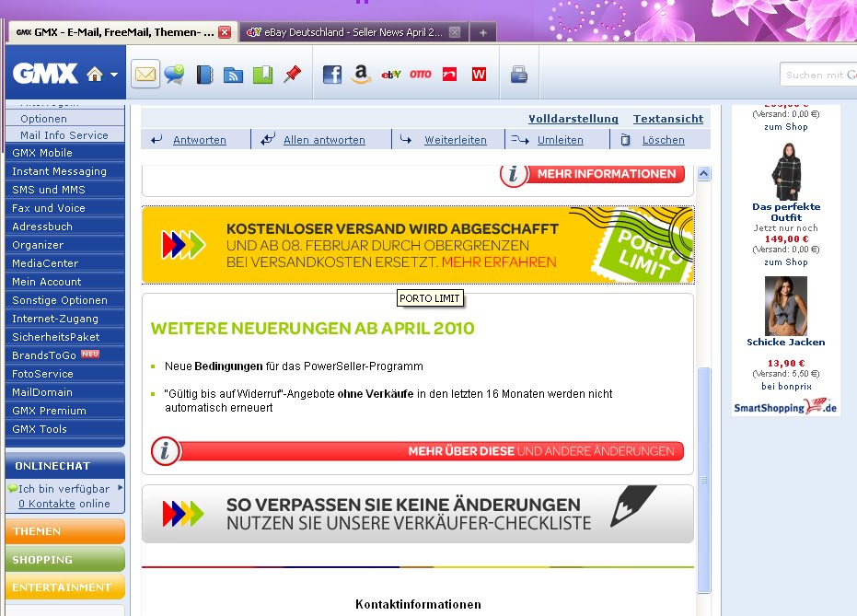The height and width of the screenshot is (616, 857).
Task: Open SMS und MMS in sidebar
Action: pos(65,190)
